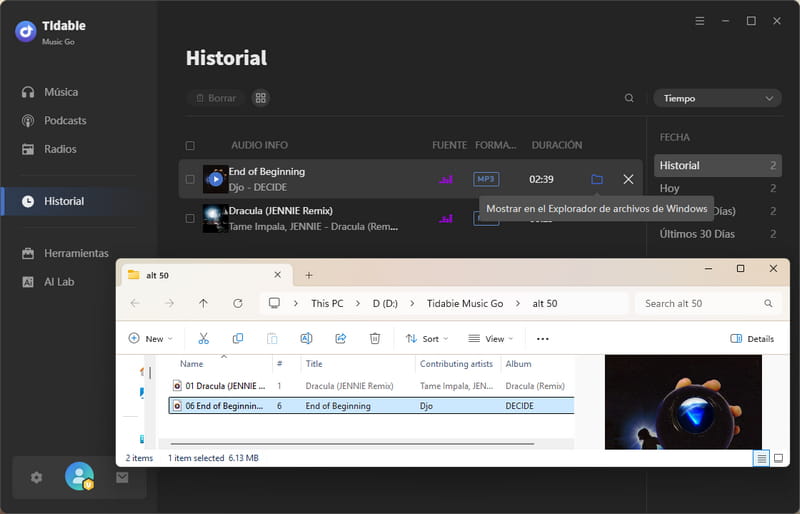Click the Borrar button
800x514 pixels.
pos(215,98)
